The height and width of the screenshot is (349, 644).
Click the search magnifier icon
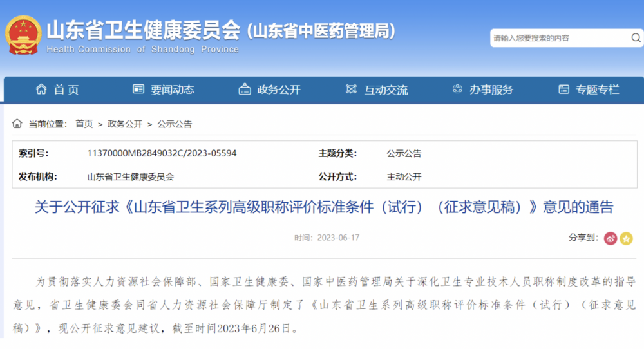pos(636,38)
